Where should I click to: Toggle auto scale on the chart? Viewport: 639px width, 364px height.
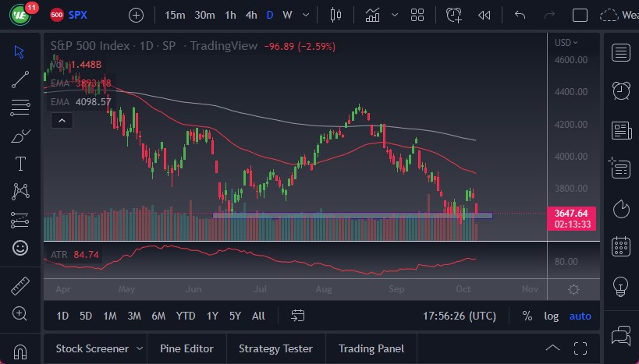click(580, 316)
